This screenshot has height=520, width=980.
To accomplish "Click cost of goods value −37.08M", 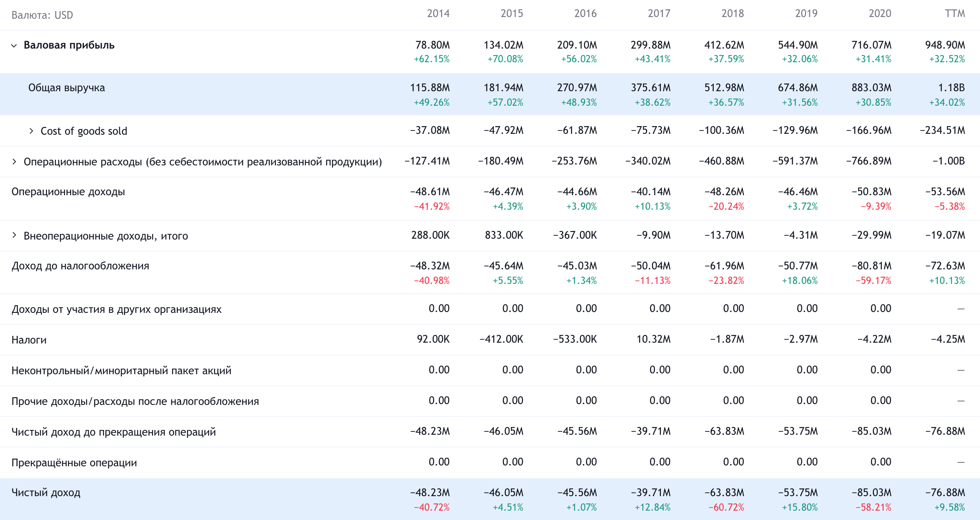I will (x=430, y=130).
